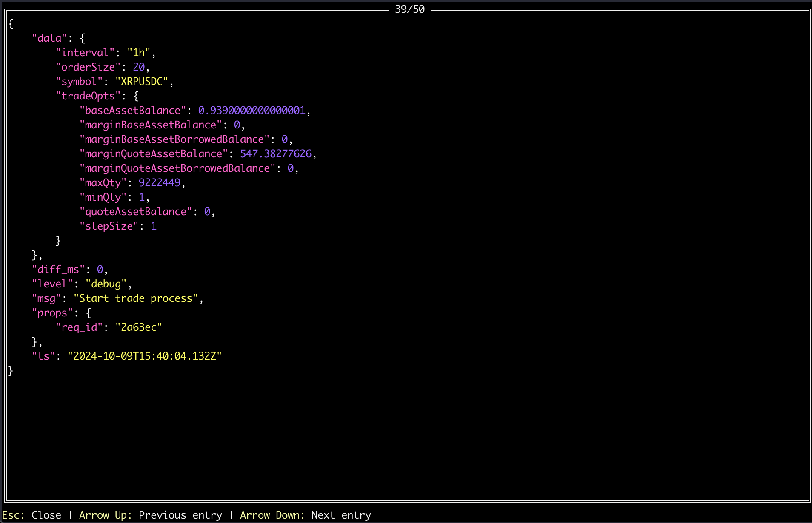Click the orderSize value 20
Screen dimensions: 812x523
[x=138, y=67]
